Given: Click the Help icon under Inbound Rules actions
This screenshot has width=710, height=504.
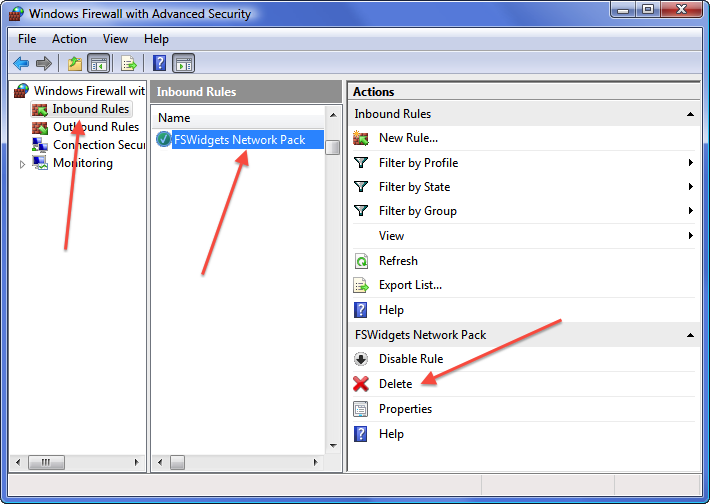Looking at the screenshot, I should (360, 310).
